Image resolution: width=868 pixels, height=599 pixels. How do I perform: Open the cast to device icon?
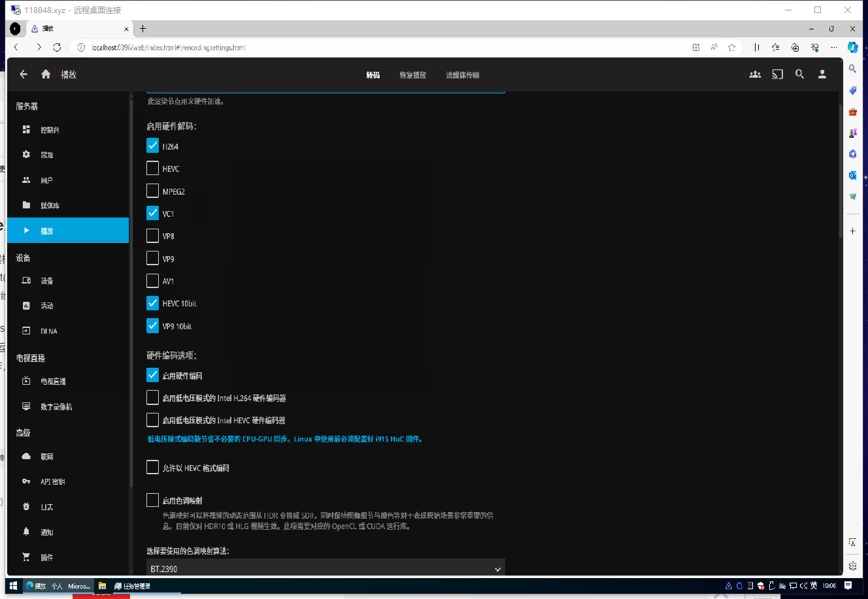(x=777, y=74)
